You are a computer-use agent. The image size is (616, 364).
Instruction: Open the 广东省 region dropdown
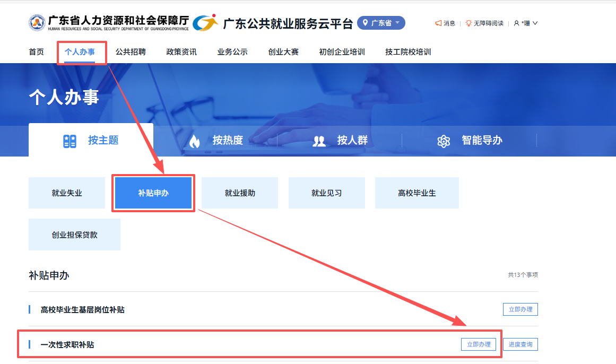381,23
